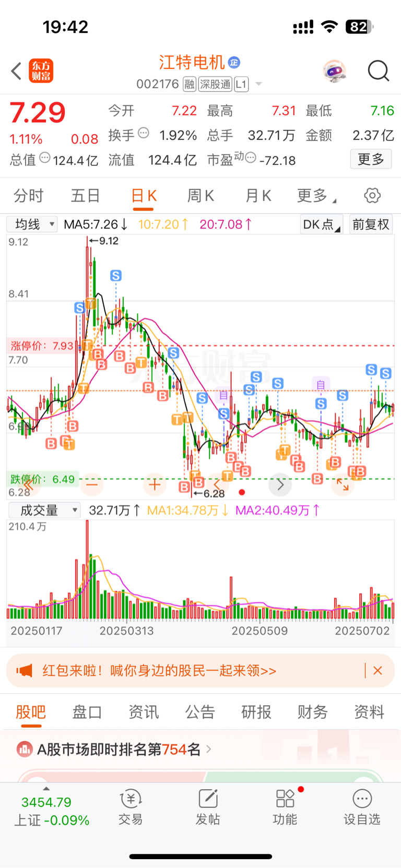Tap the L1 quote level badge

pos(241,84)
